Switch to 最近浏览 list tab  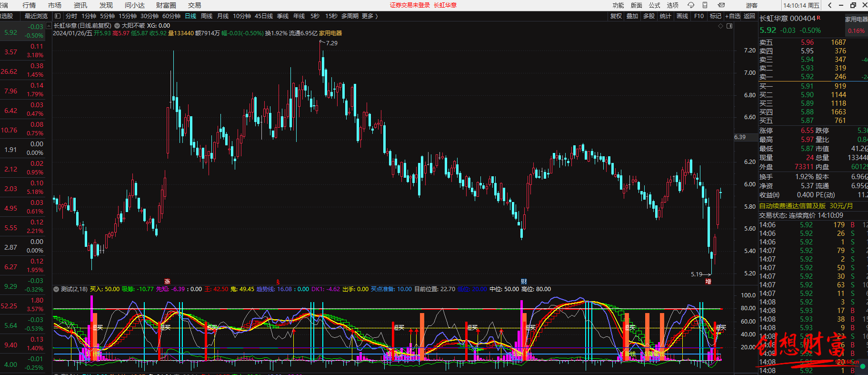pos(36,16)
